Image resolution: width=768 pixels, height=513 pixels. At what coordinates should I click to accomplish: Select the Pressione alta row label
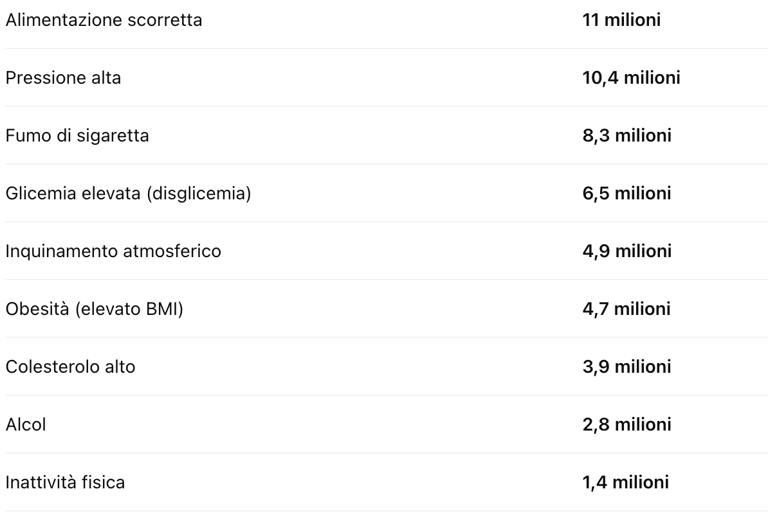(x=63, y=78)
